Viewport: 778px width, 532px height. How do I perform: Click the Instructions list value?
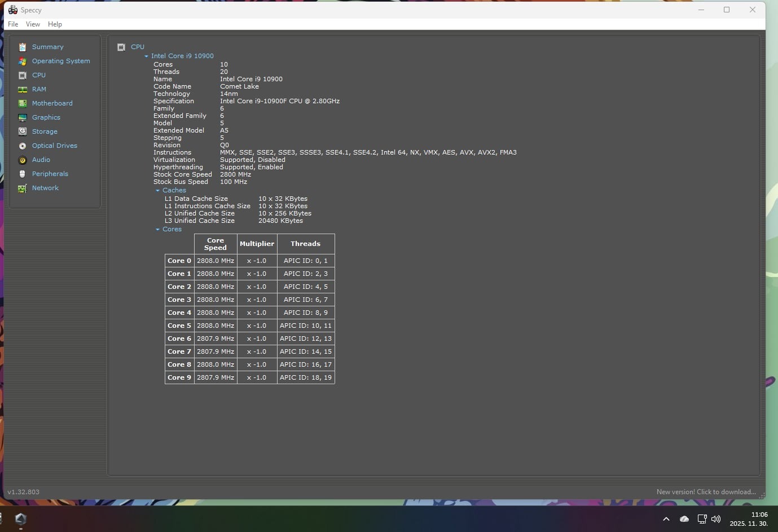368,152
